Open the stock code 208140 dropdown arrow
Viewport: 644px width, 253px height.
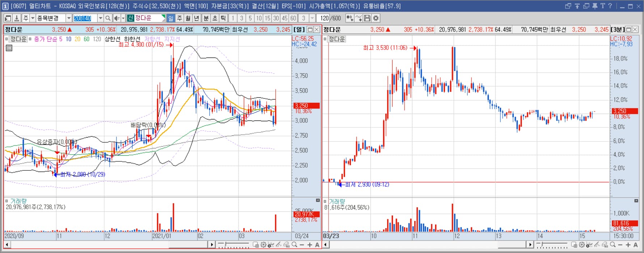click(x=101, y=18)
